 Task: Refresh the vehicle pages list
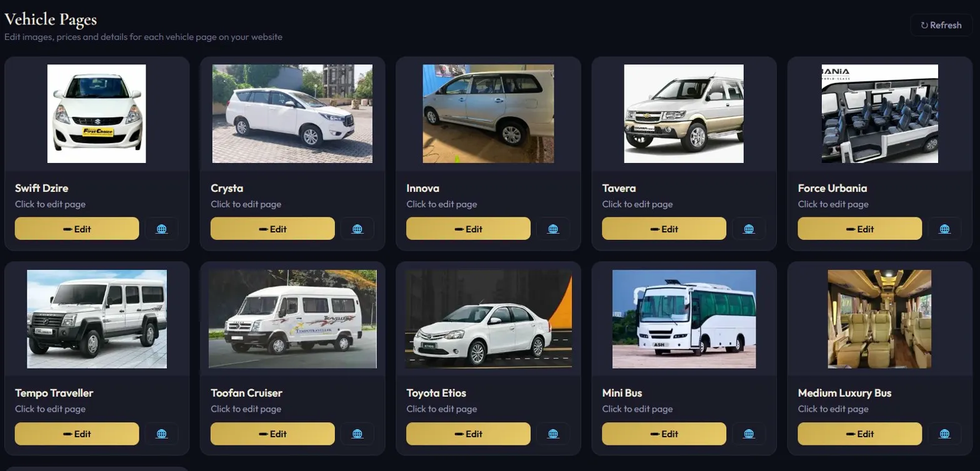[x=941, y=25]
